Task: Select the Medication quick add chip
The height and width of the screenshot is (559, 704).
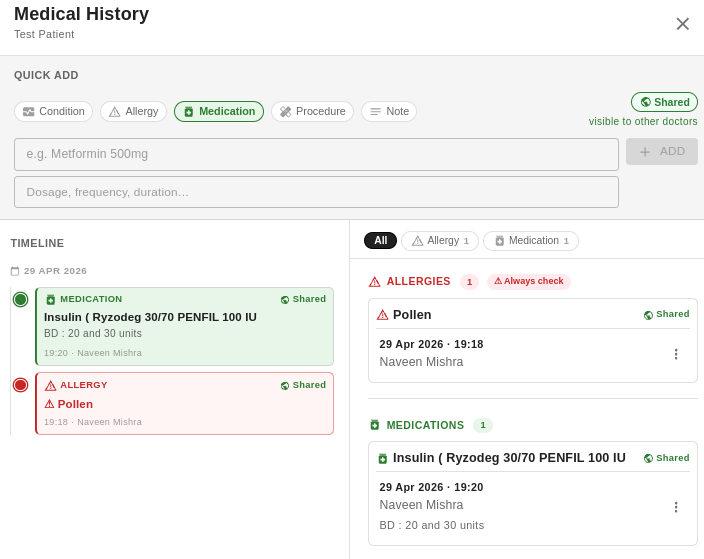Action: (x=219, y=111)
